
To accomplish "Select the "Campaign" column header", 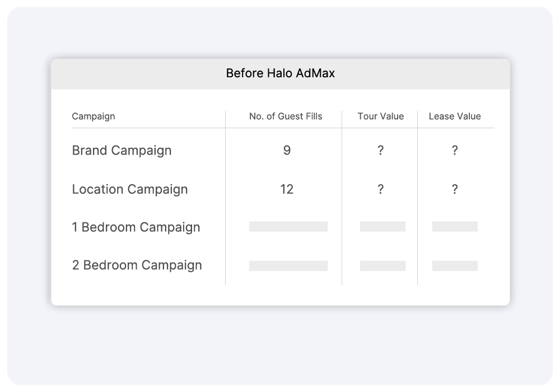I will (93, 116).
